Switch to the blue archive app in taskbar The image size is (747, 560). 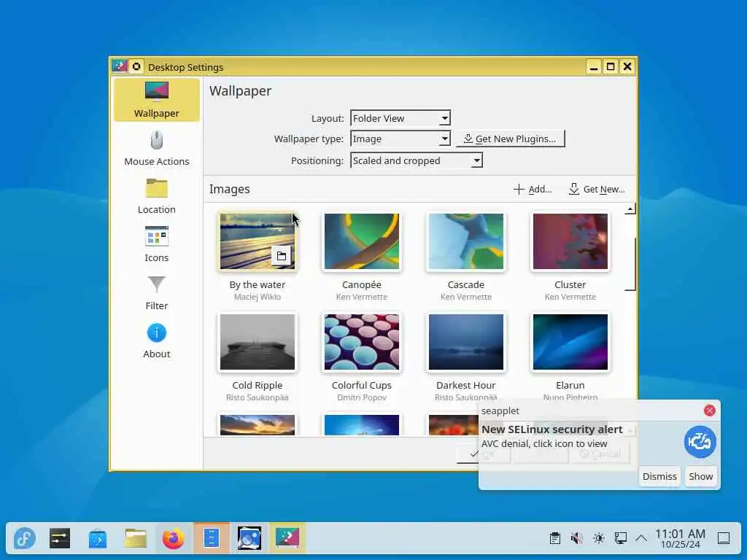tap(212, 539)
